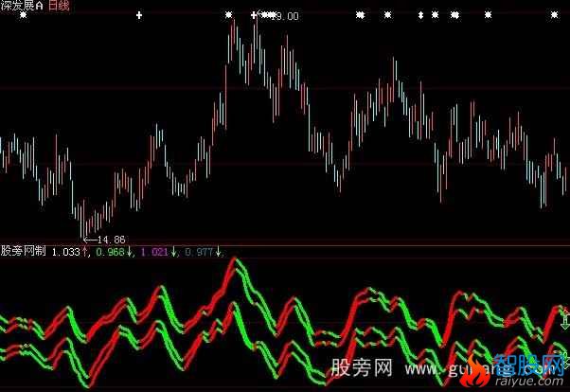
Task: Select the purple indicator value 1.021
Action: (154, 252)
